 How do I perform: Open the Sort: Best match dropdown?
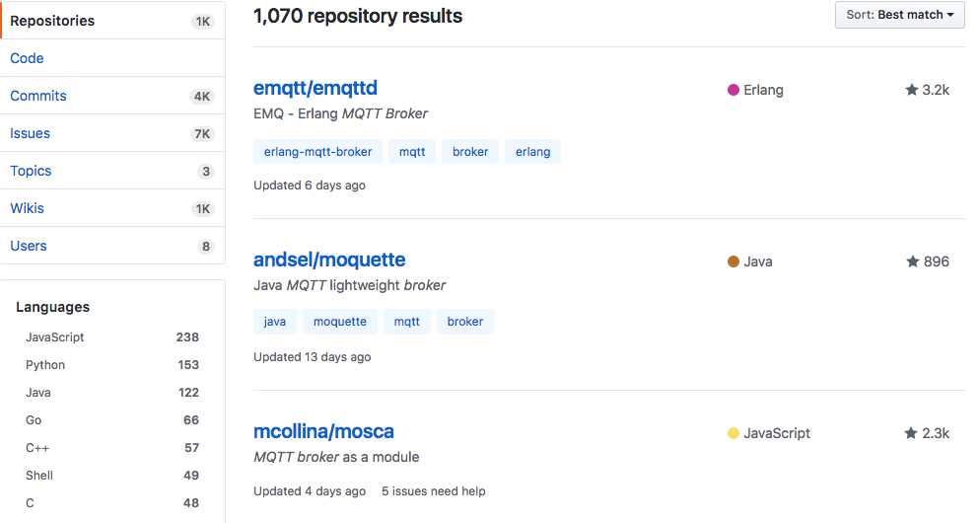pyautogui.click(x=899, y=15)
